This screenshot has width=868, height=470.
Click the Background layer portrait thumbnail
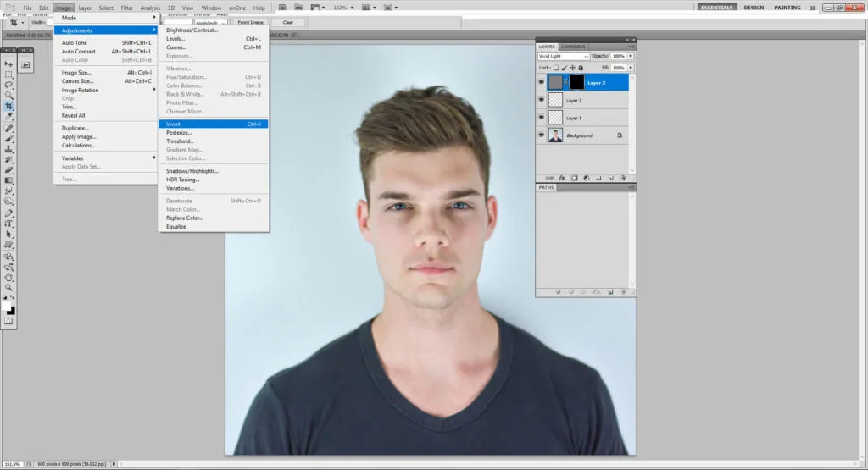(x=555, y=135)
